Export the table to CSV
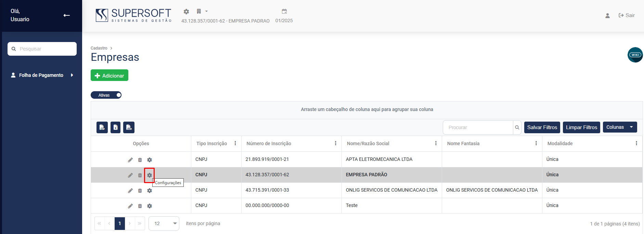644x234 pixels. (129, 127)
